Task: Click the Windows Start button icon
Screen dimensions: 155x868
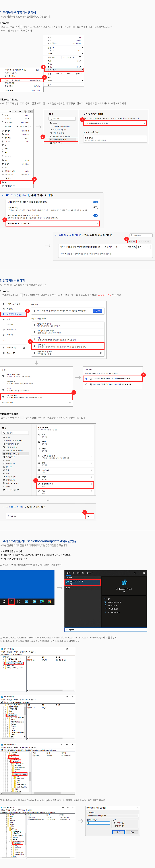Action: [4, 601]
